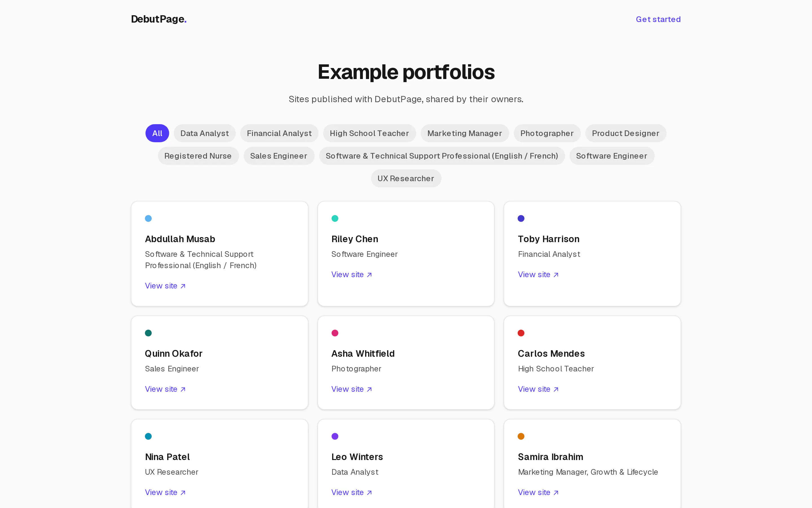Click the name Asha Whitfield

(x=363, y=353)
